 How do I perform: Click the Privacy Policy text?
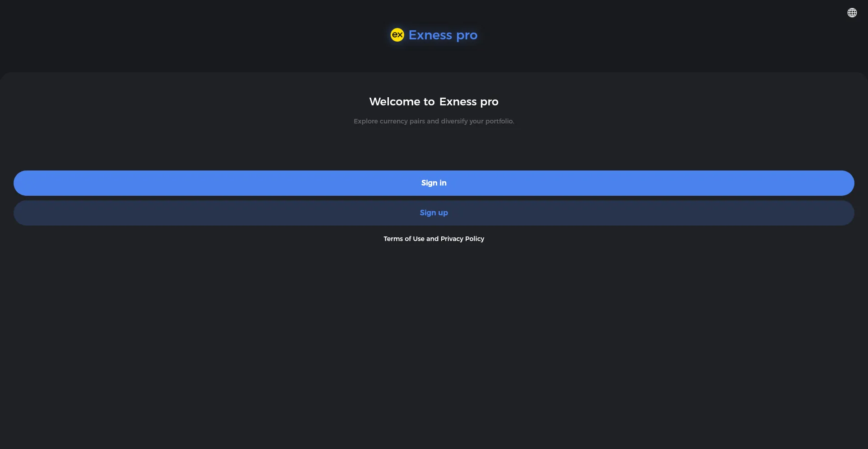point(462,239)
